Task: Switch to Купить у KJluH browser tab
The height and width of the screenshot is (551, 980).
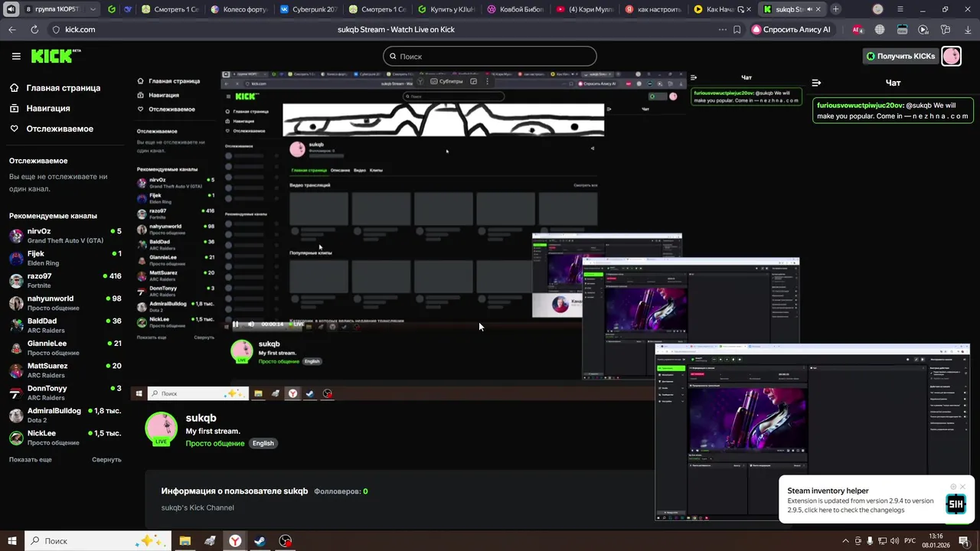Action: (447, 9)
